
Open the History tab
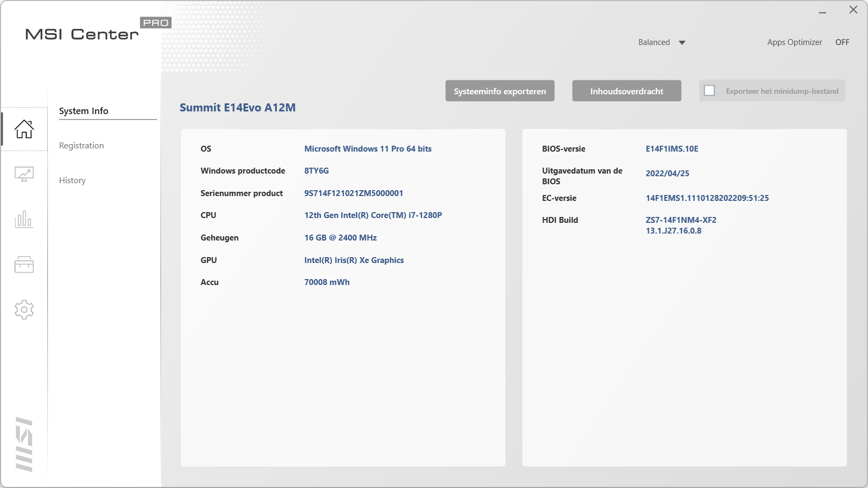pos(72,181)
